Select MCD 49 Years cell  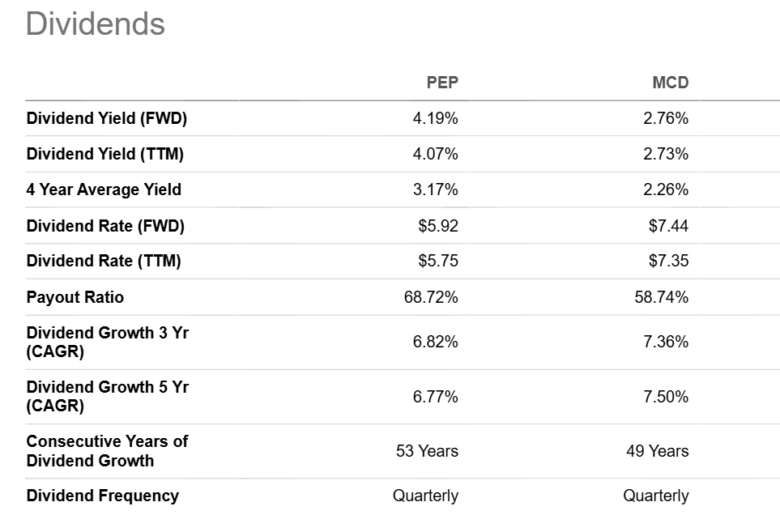click(658, 451)
